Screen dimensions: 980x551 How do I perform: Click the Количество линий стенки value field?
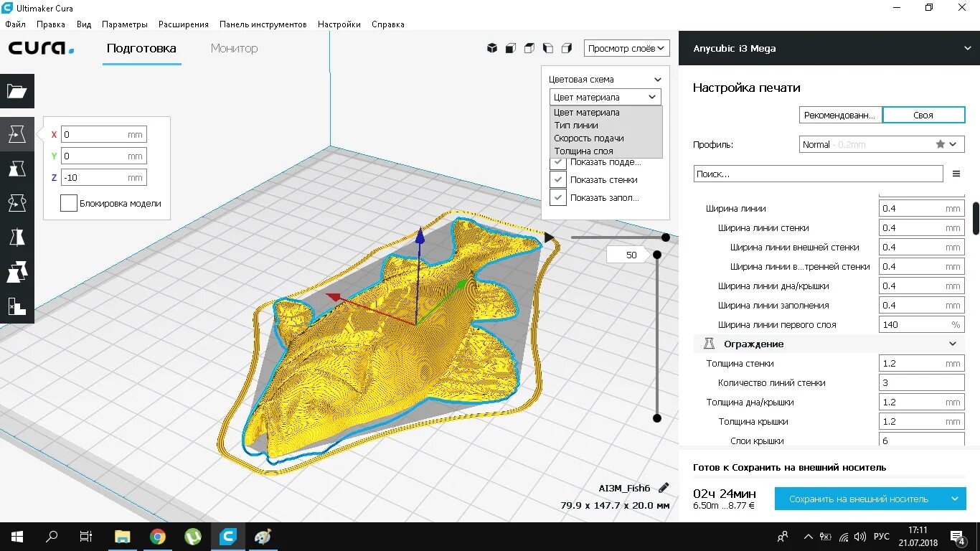[921, 382]
